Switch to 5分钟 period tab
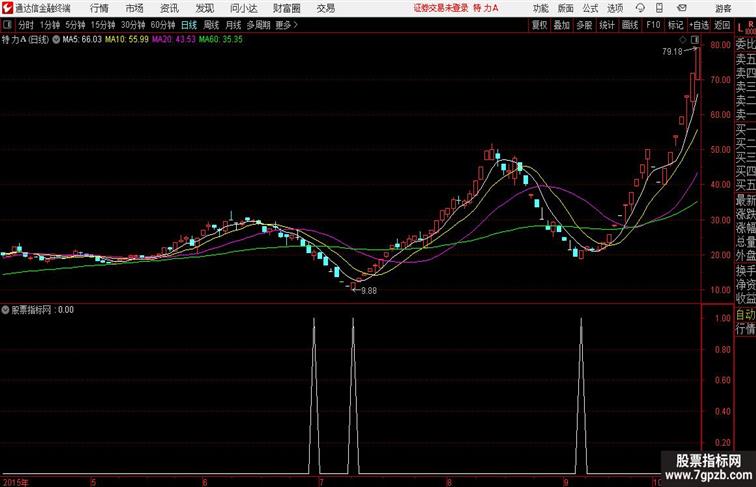This screenshot has width=756, height=487. click(75, 25)
